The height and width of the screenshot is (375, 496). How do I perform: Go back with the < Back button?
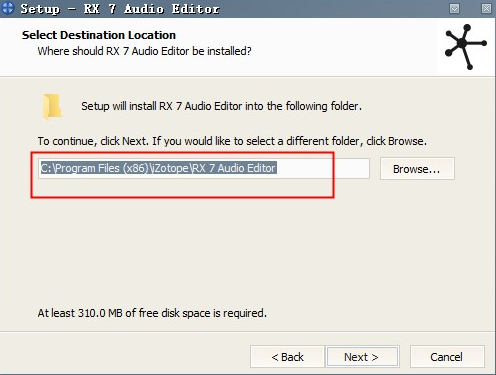coord(287,357)
